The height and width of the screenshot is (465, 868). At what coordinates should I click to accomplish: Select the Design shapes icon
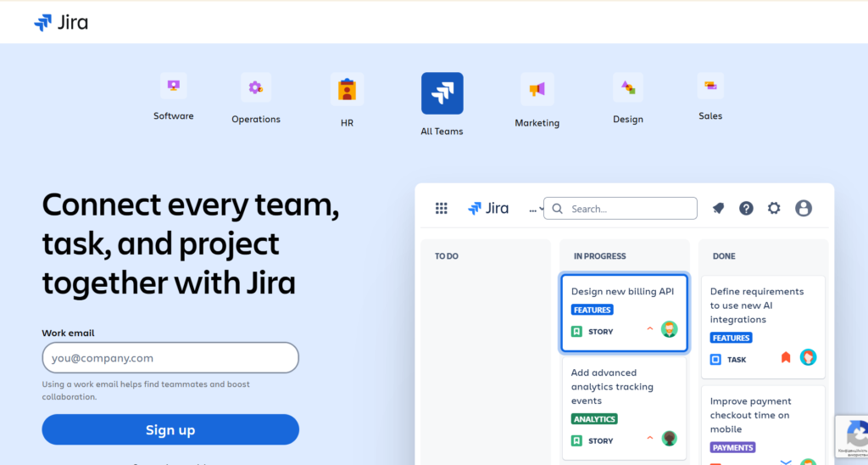pos(628,87)
